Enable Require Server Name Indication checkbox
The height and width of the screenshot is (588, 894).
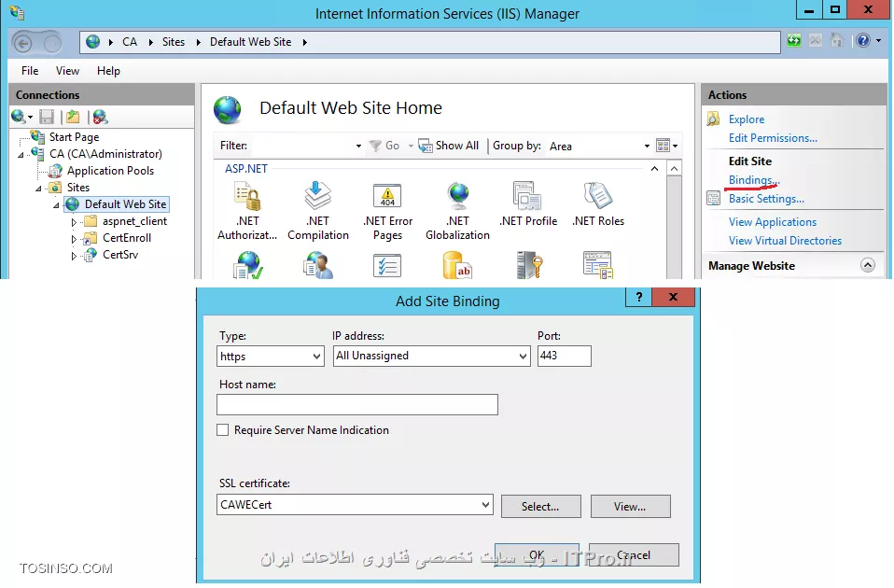click(222, 430)
